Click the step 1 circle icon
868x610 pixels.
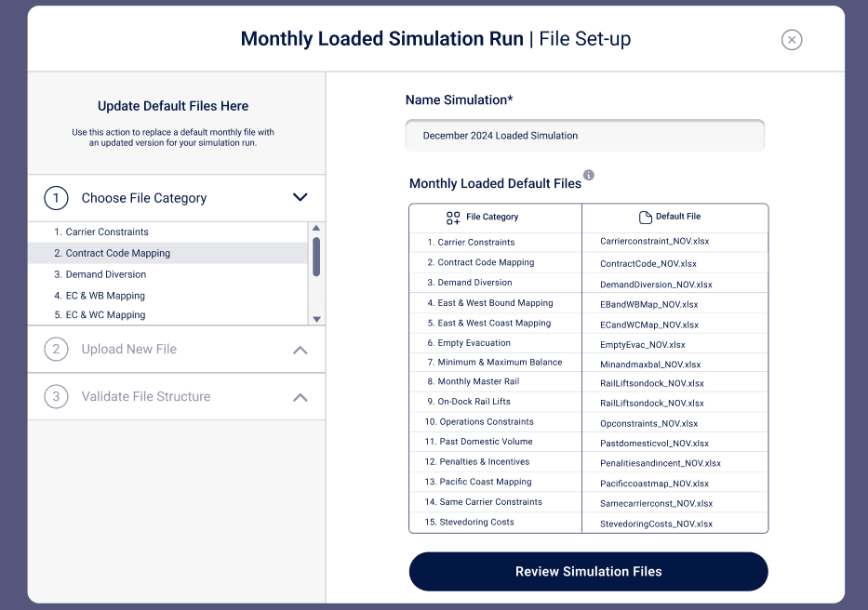pyautogui.click(x=56, y=198)
